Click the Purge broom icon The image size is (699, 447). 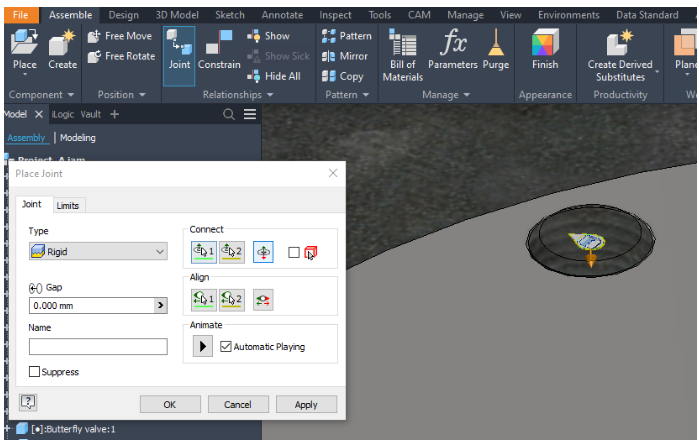pos(496,48)
